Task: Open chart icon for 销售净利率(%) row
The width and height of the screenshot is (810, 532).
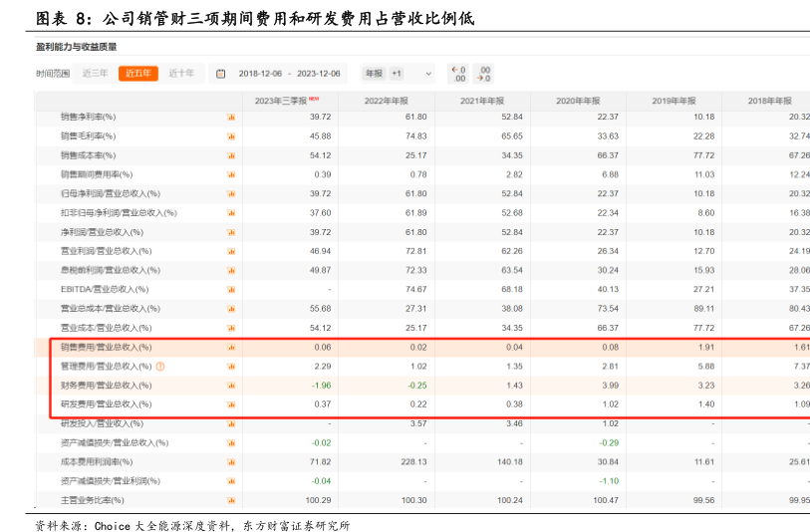Action: coord(231,118)
